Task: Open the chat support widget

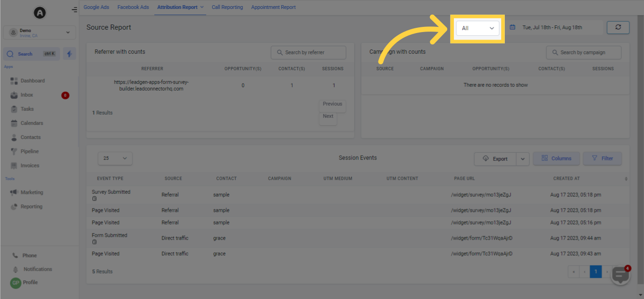Action: pos(620,275)
